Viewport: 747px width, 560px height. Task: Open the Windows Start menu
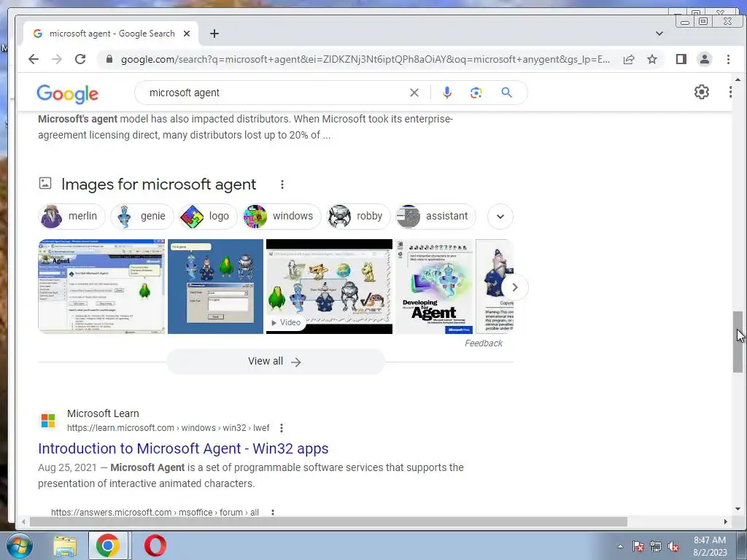pos(20,546)
